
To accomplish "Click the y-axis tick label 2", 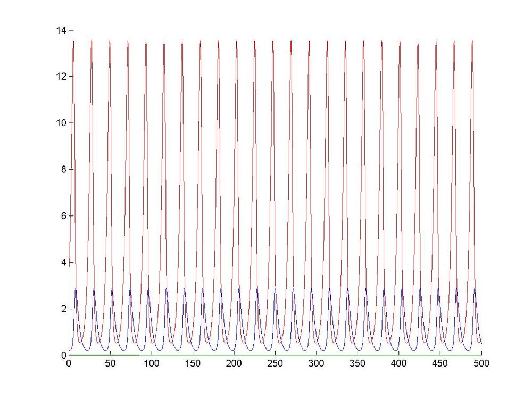I will [x=63, y=309].
